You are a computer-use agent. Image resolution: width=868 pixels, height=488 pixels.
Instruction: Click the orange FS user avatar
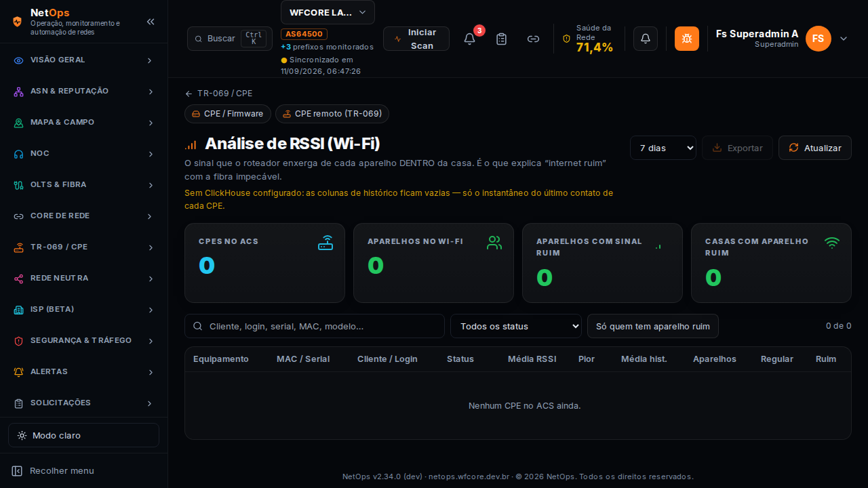pyautogui.click(x=818, y=39)
